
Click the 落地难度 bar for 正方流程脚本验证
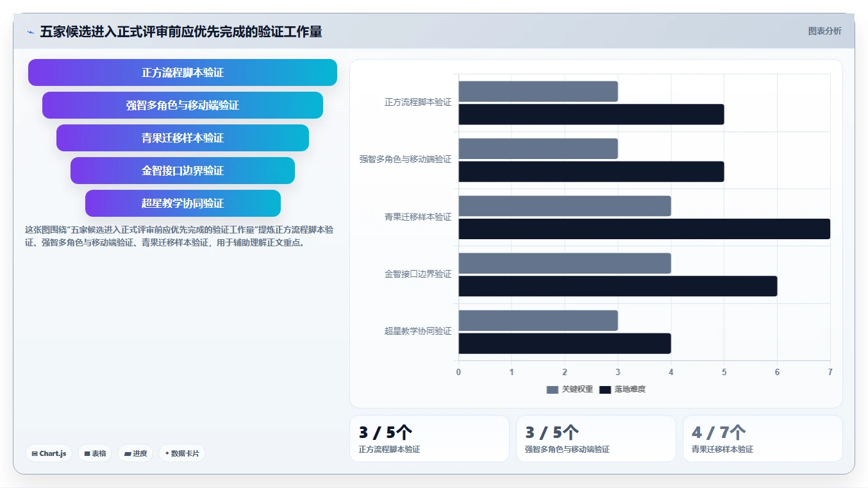click(591, 114)
